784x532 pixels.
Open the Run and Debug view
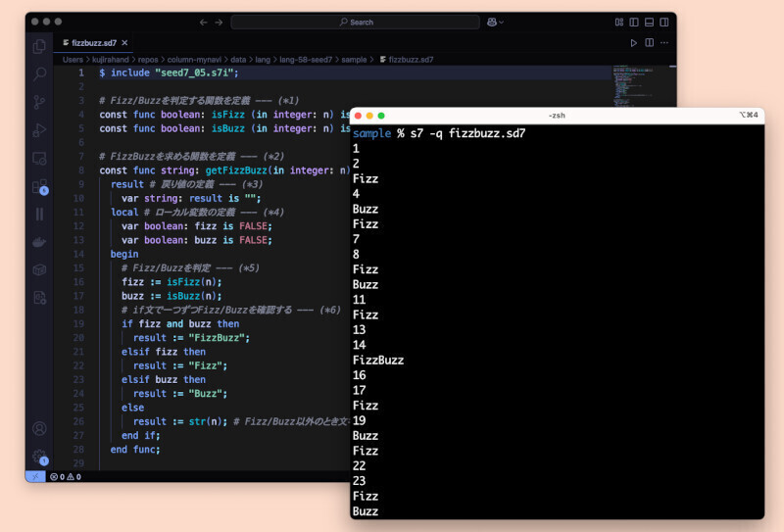tap(39, 130)
